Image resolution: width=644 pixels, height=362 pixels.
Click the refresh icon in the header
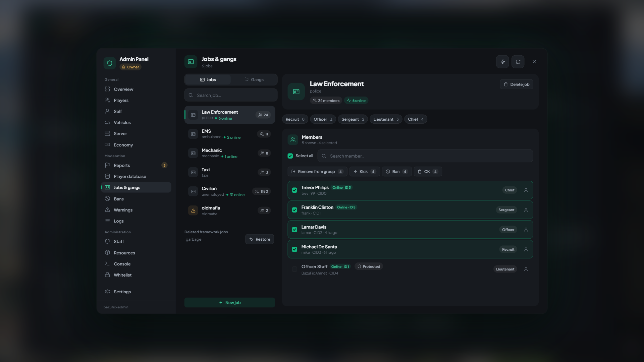(x=518, y=62)
